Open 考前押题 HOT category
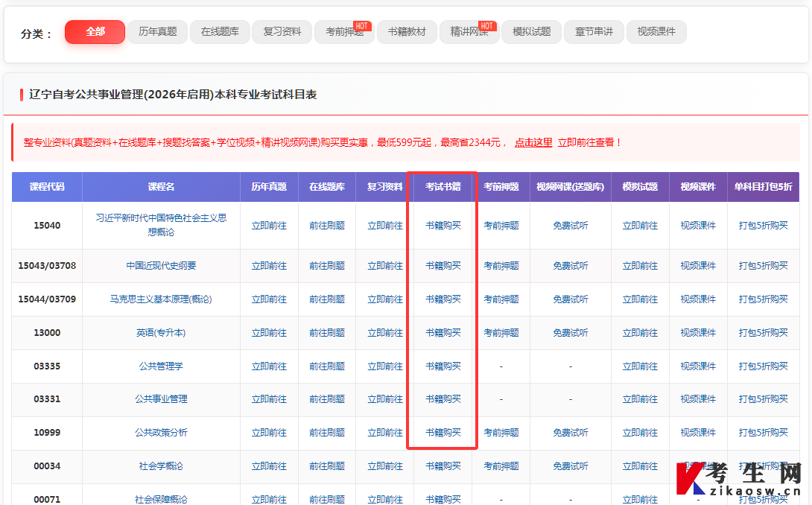Image resolution: width=812 pixels, height=505 pixels. [x=345, y=32]
